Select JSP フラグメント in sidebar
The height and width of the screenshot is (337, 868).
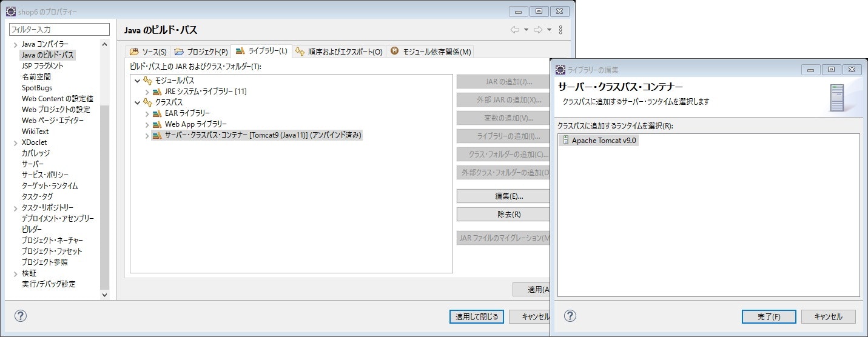pos(42,66)
